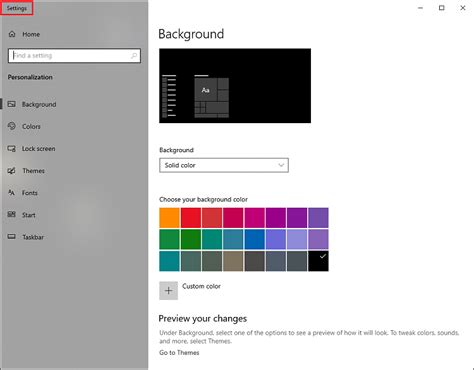Choose the magenta pink color swatch
Viewport: 474px width, 370px height.
point(255,218)
